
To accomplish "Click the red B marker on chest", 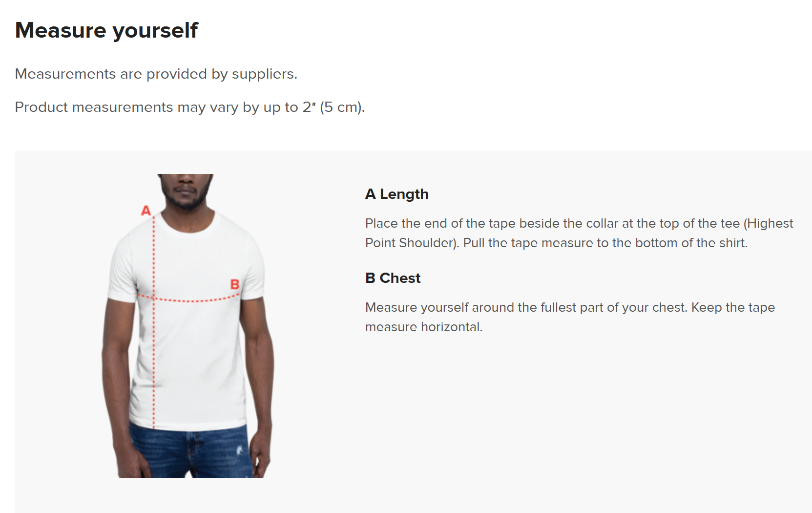I will [235, 284].
